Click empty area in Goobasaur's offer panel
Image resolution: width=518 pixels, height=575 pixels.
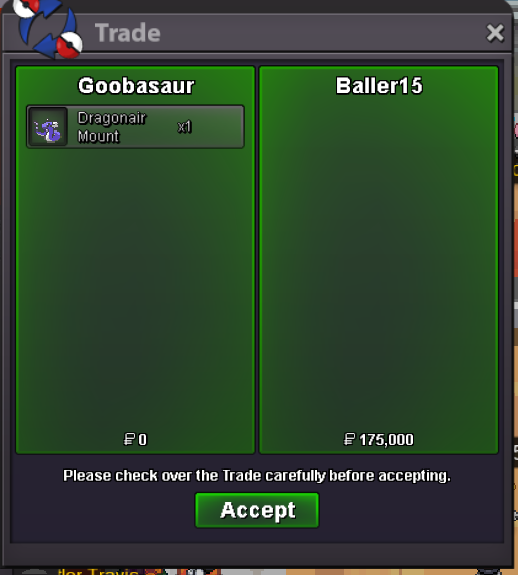click(135, 286)
